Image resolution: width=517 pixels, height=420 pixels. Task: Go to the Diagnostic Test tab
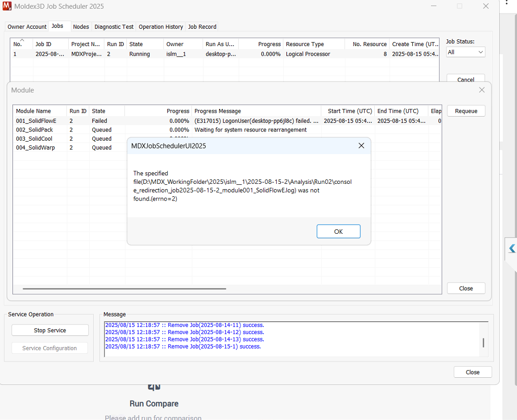[114, 27]
